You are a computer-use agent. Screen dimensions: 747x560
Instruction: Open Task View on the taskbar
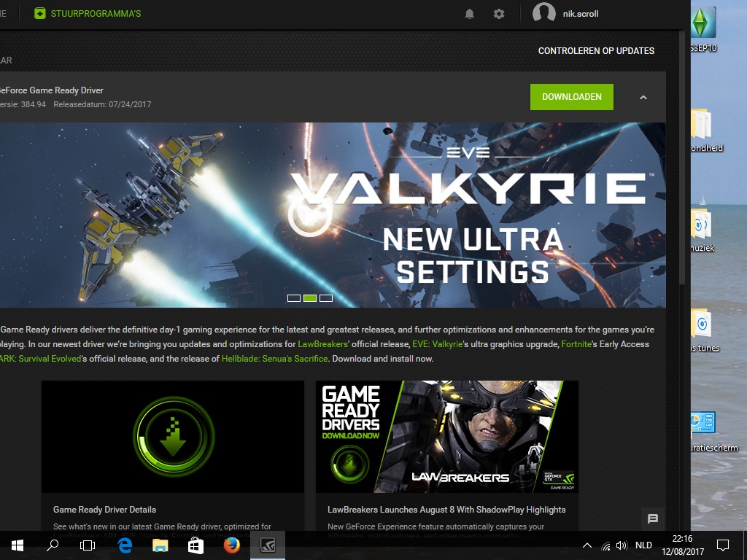coord(88,545)
